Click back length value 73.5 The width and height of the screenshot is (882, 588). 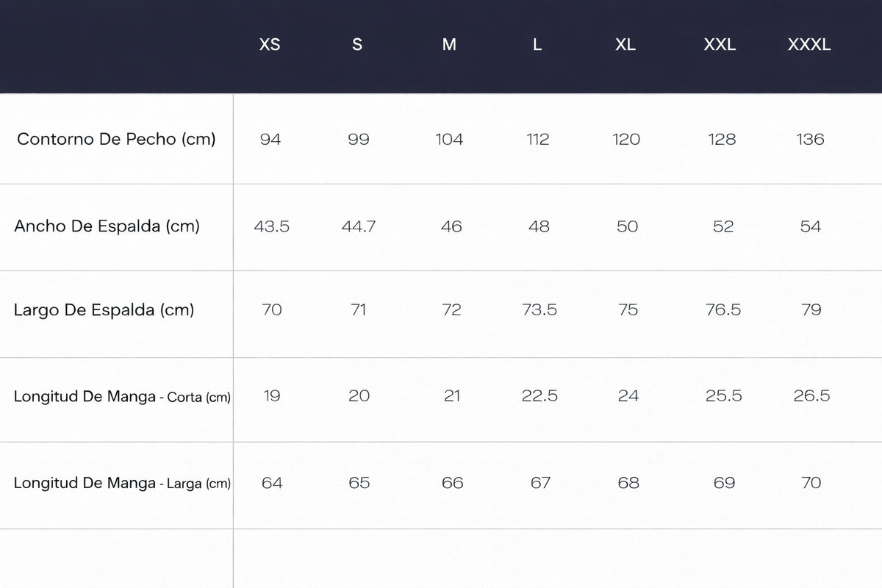point(539,310)
